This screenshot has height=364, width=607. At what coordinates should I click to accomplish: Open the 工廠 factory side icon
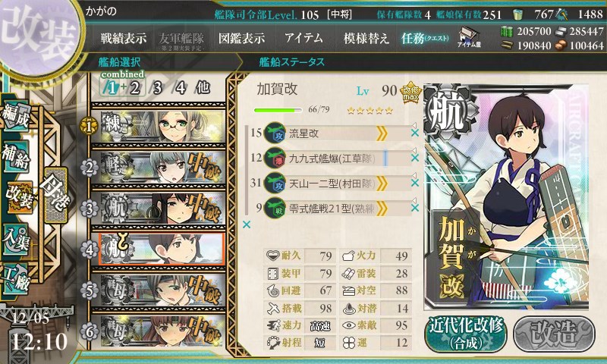click(x=15, y=280)
